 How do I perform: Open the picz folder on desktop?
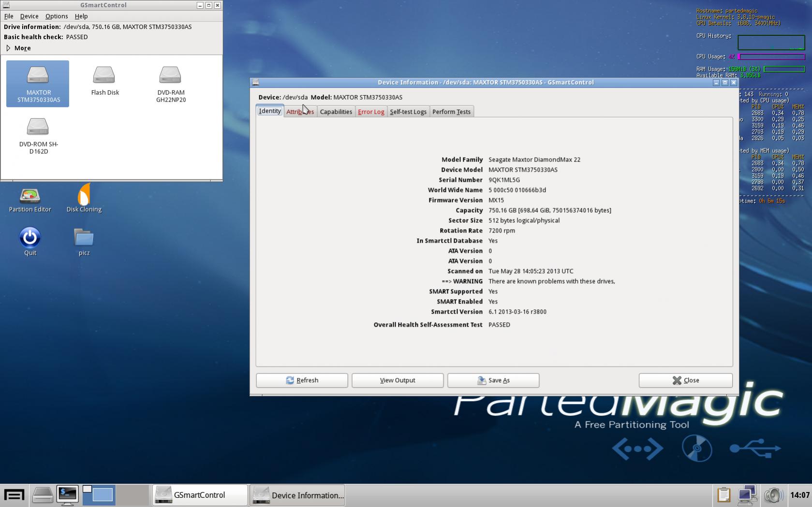(x=84, y=242)
